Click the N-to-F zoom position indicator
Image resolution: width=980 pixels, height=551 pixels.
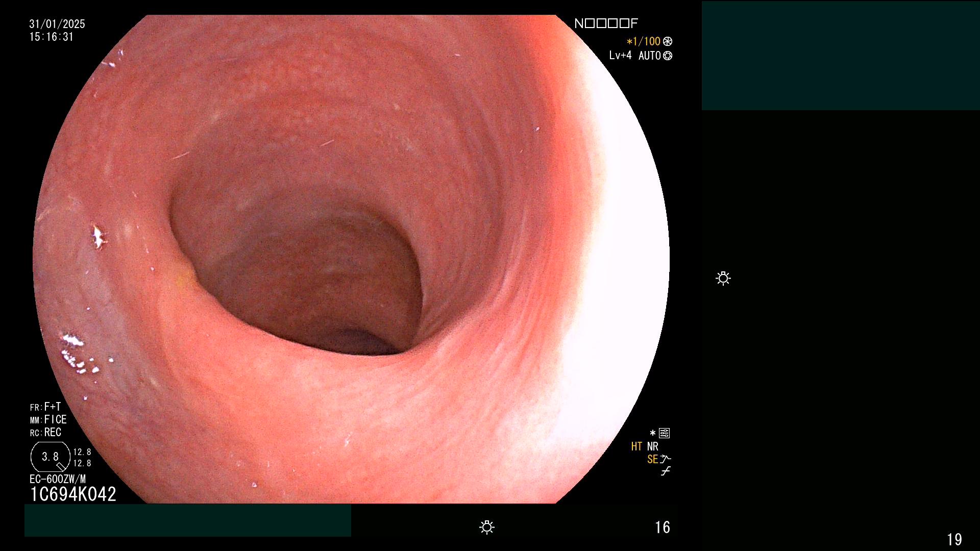606,23
